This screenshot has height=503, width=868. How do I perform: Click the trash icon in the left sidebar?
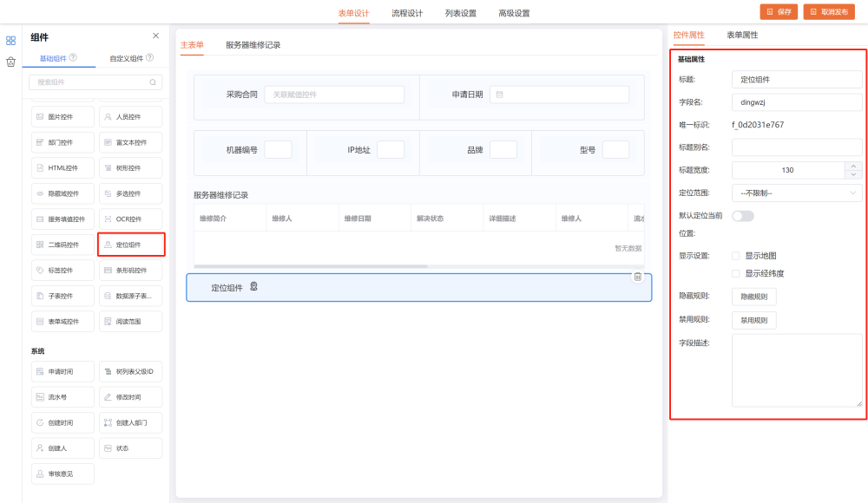tap(10, 62)
